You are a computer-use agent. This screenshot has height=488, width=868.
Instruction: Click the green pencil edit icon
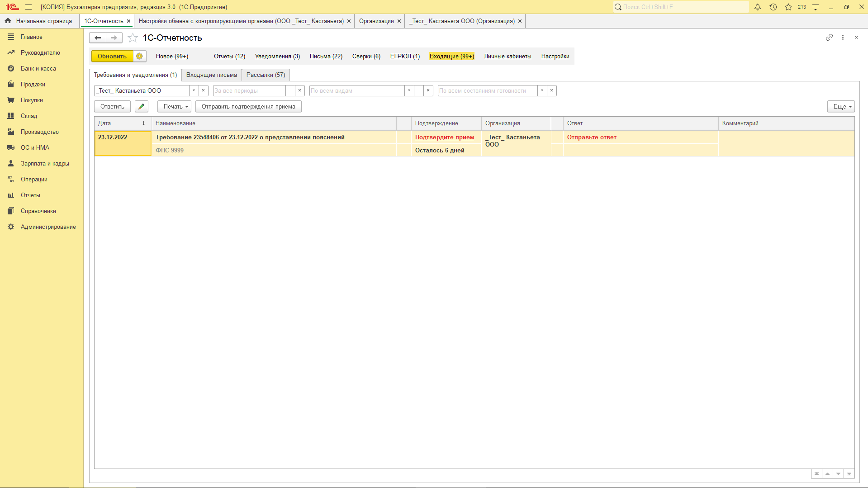(x=142, y=106)
